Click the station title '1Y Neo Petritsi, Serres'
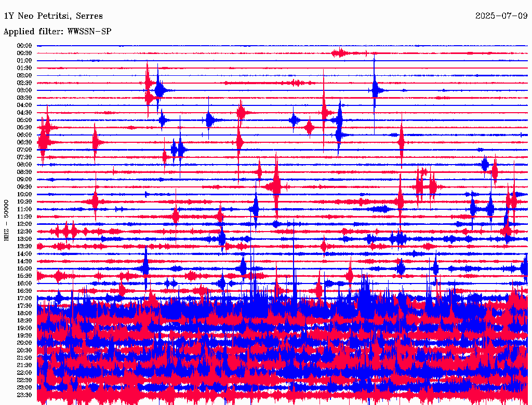This screenshot has width=532, height=405. [x=53, y=16]
